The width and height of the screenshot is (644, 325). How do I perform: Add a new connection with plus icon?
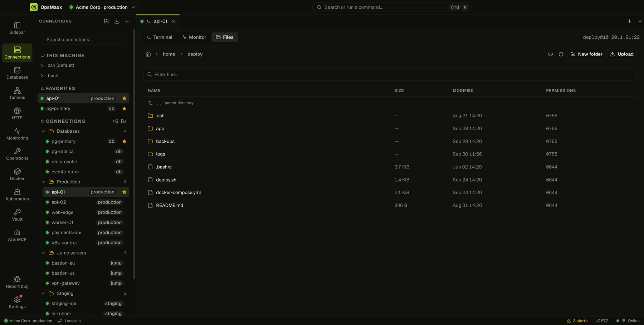pyautogui.click(x=127, y=21)
